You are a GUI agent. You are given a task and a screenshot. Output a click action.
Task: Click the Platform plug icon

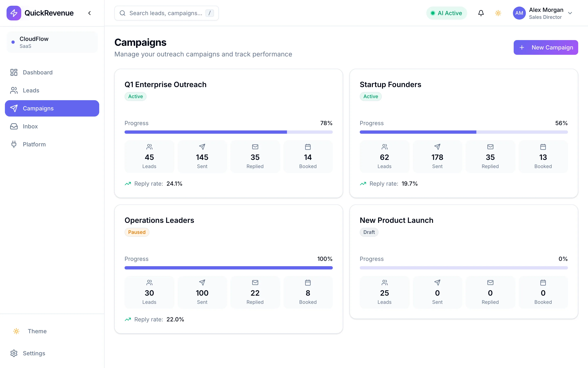[14, 144]
